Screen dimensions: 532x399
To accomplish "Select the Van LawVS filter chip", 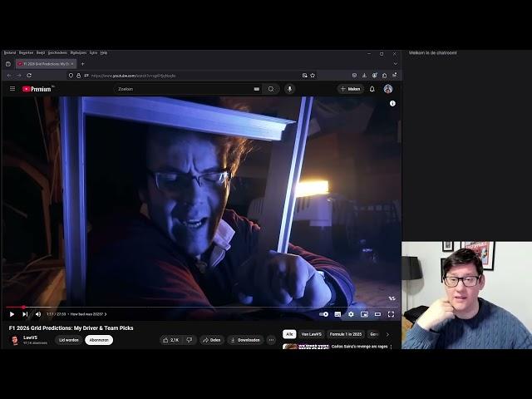I will 312,334.
